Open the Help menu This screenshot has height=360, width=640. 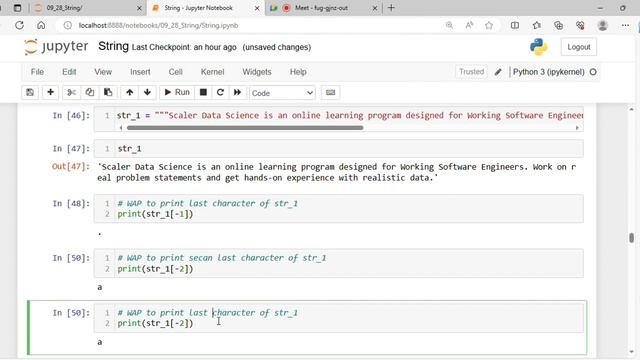click(298, 72)
